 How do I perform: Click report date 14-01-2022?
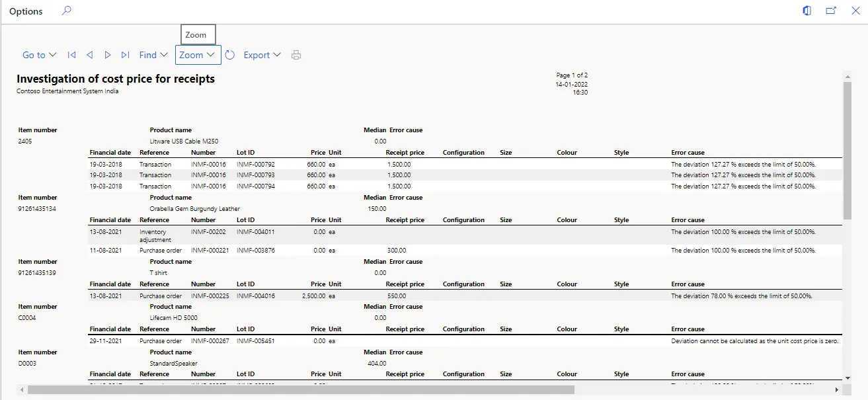(x=572, y=84)
